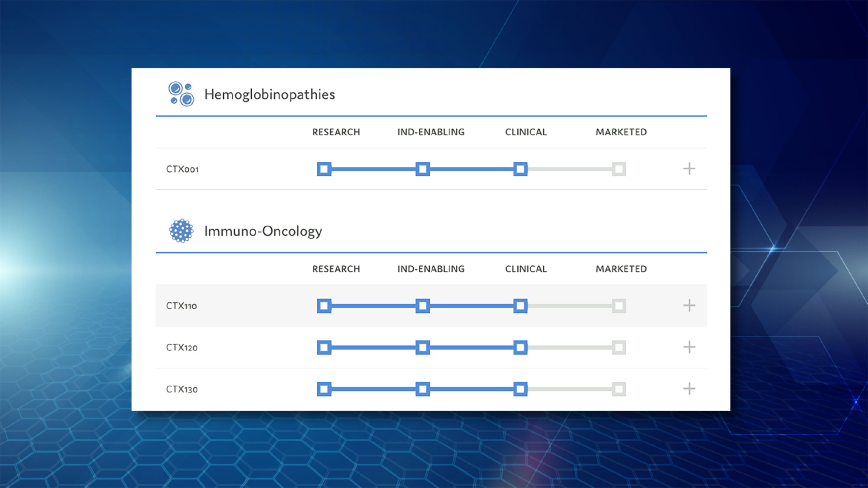Select CTX120 grey Marketed stage marker
Screen dimensions: 868x488
point(619,347)
